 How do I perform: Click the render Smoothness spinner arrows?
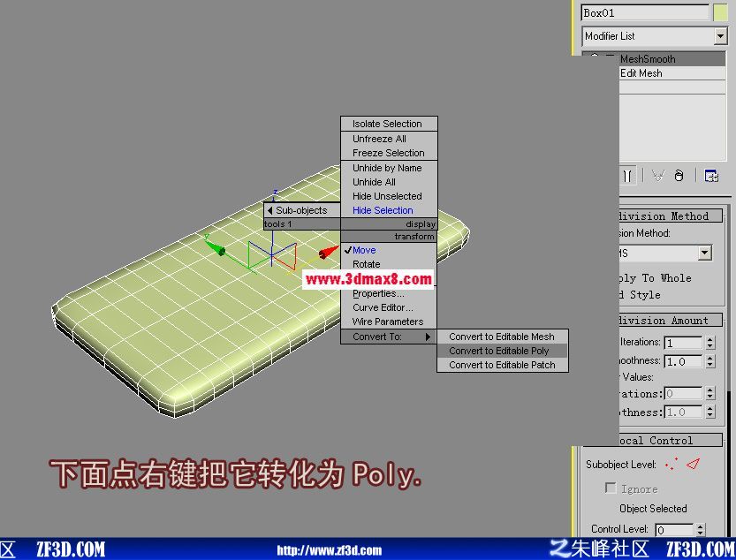(710, 412)
